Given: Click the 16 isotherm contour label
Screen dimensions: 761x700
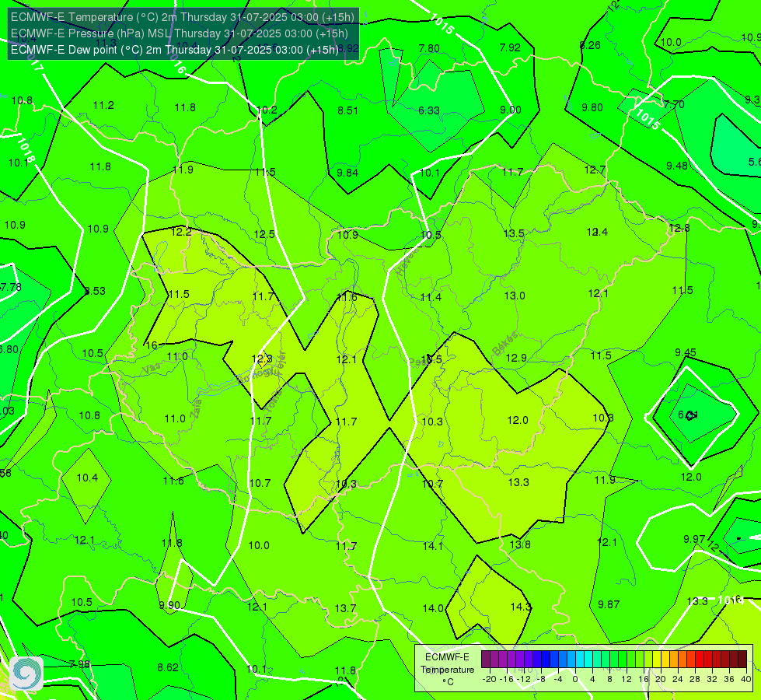Looking at the screenshot, I should pyautogui.click(x=152, y=345).
